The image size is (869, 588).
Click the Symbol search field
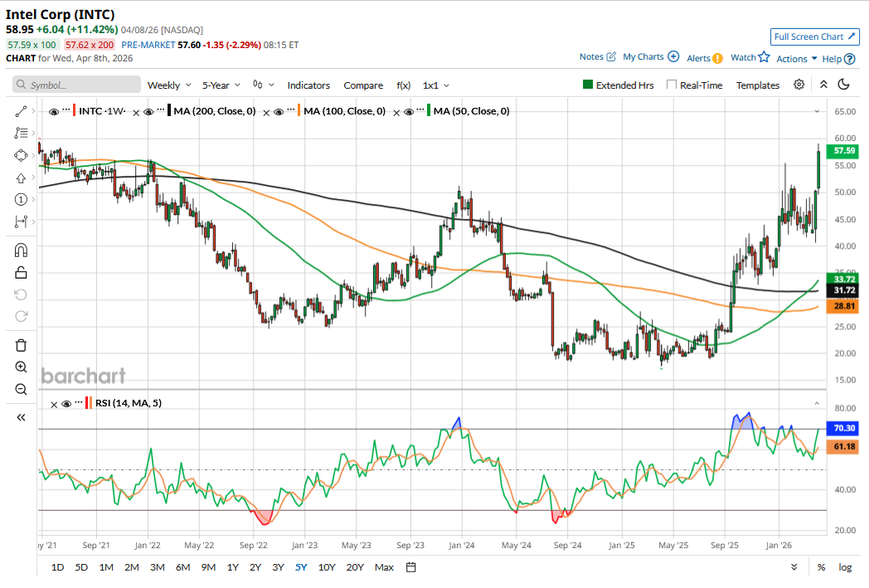click(x=77, y=85)
